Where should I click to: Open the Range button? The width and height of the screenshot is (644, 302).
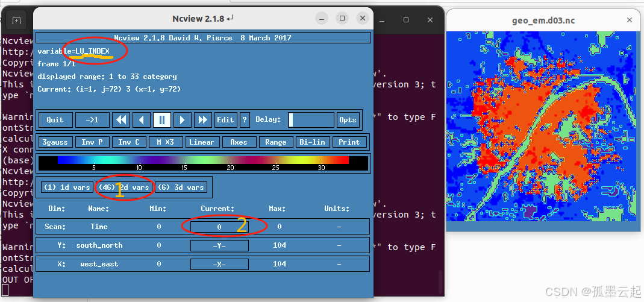[x=276, y=142]
